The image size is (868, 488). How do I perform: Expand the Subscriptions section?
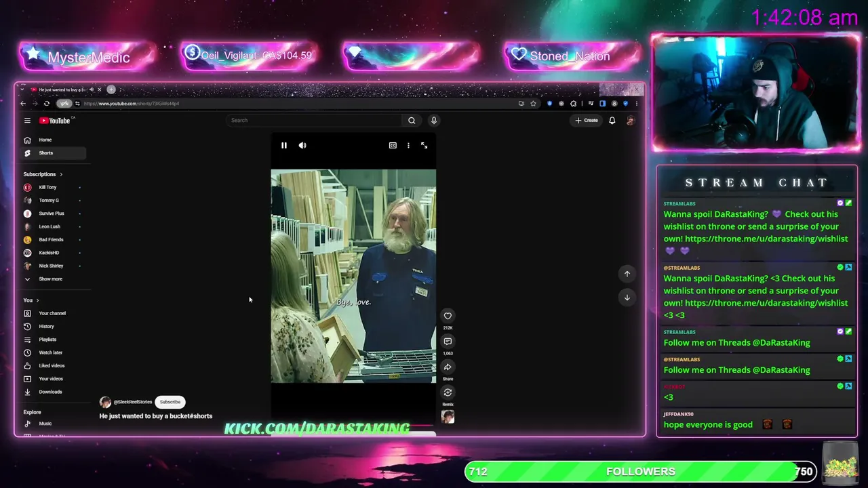43,174
